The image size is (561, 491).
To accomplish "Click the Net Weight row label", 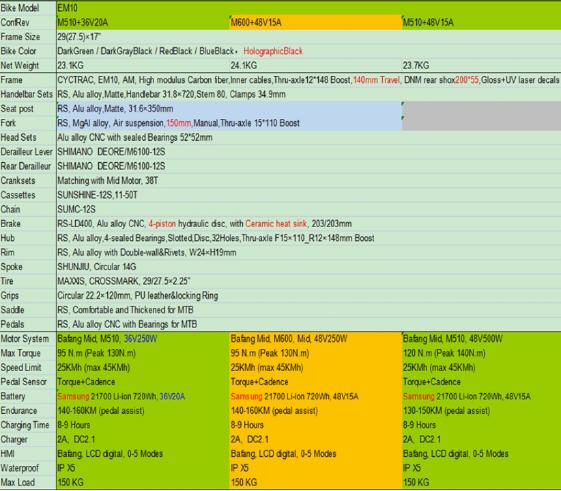I will (x=28, y=66).
